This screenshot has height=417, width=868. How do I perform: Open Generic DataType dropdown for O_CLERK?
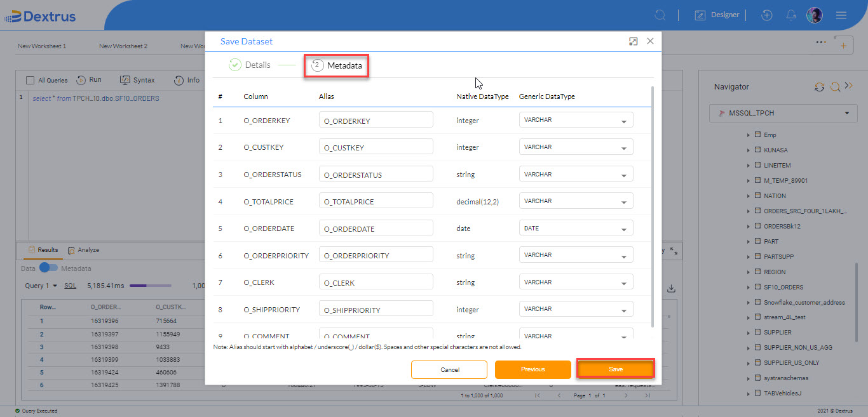tap(576, 282)
